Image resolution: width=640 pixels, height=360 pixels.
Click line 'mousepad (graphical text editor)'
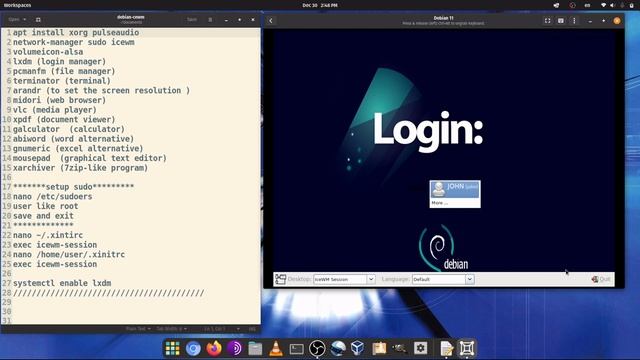(x=90, y=158)
